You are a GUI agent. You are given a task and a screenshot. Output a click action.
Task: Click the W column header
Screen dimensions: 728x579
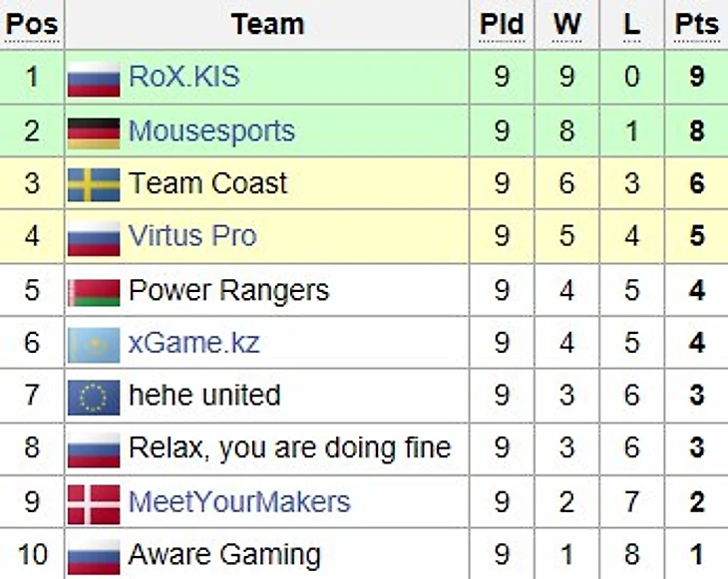[566, 24]
